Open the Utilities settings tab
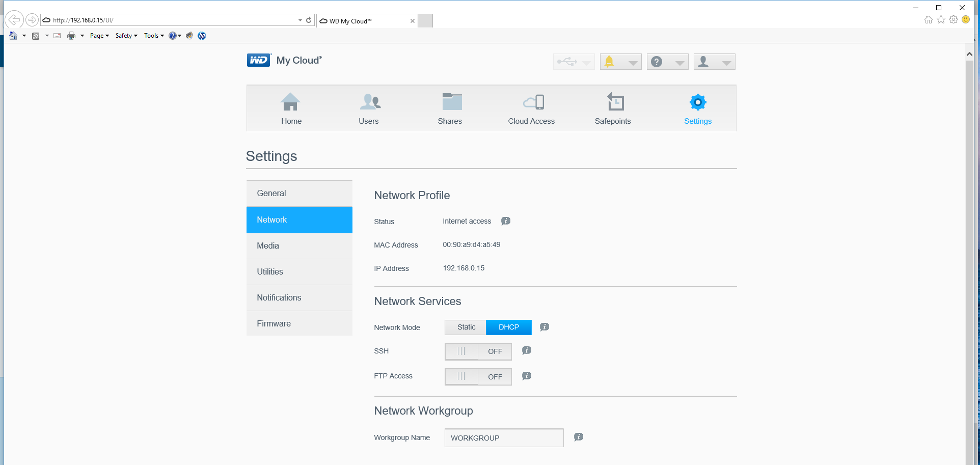The image size is (980, 465). (x=300, y=272)
